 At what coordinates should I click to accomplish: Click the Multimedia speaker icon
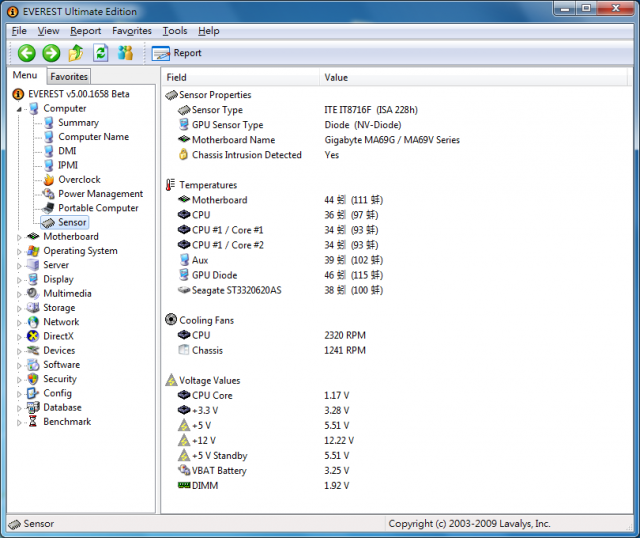tap(33, 293)
